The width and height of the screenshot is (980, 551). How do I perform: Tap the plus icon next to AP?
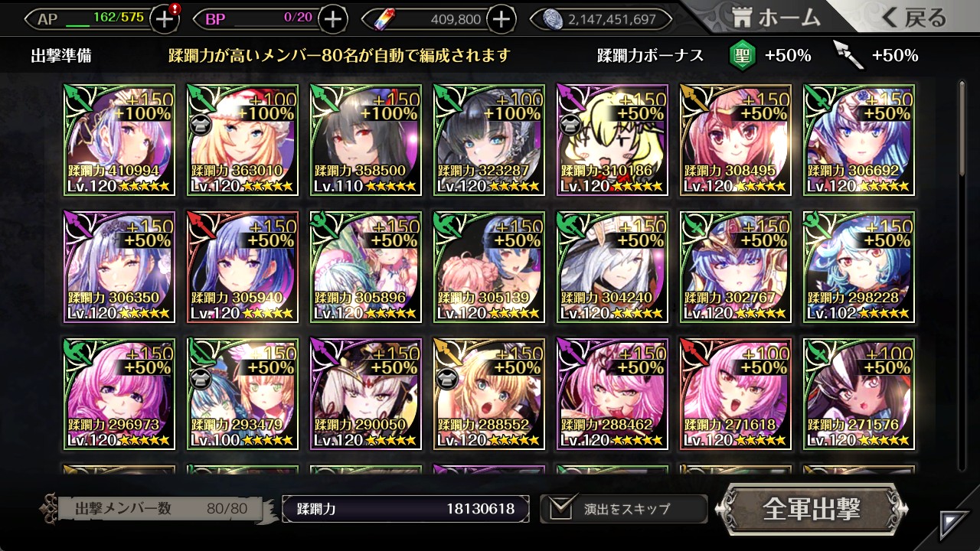tap(165, 19)
